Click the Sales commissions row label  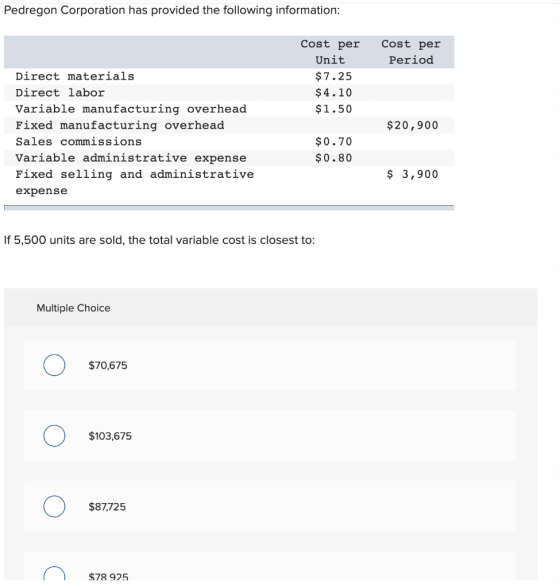click(x=79, y=142)
